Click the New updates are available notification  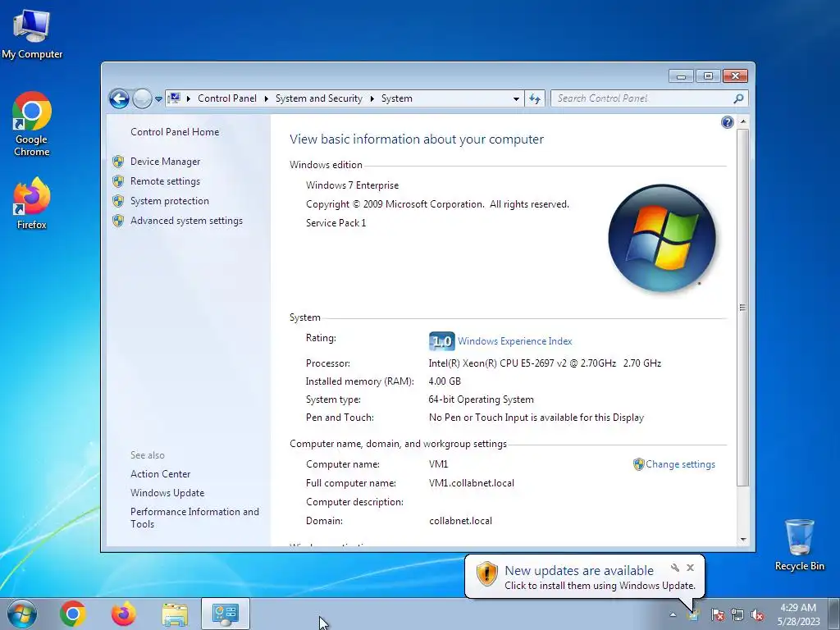pos(584,577)
